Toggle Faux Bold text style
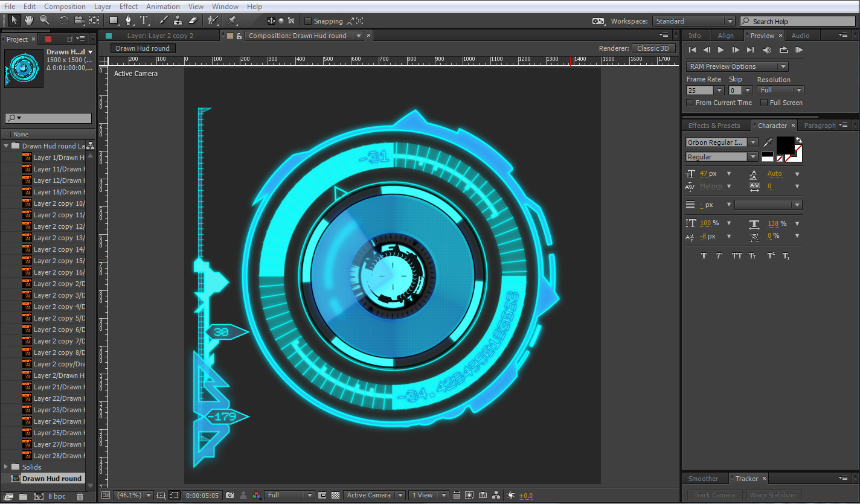Image resolution: width=860 pixels, height=504 pixels. point(704,256)
